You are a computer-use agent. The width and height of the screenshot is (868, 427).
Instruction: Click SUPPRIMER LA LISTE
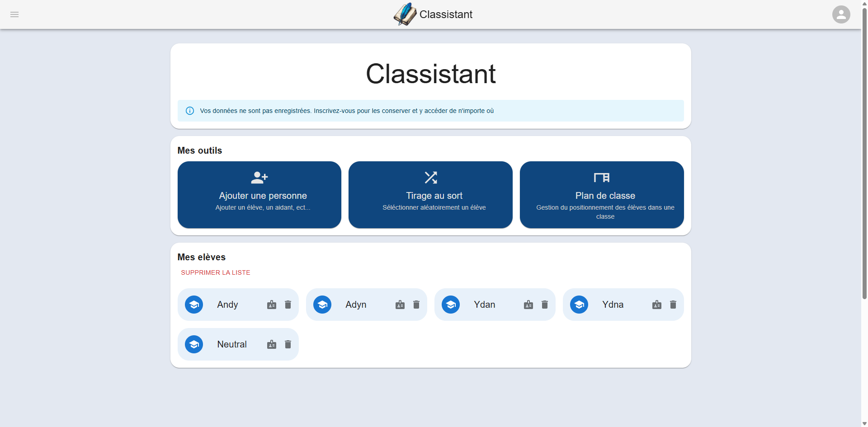(x=216, y=272)
